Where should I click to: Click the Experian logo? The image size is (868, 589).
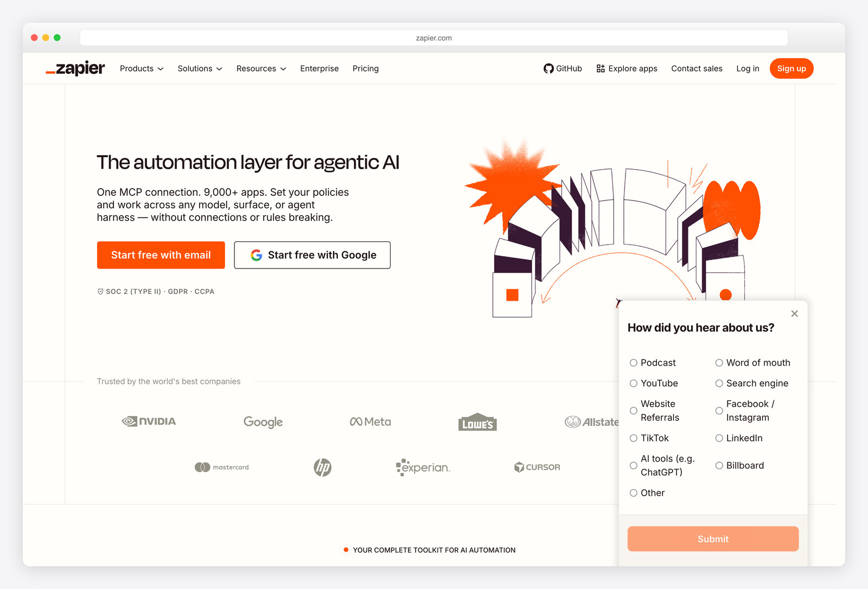click(x=423, y=467)
